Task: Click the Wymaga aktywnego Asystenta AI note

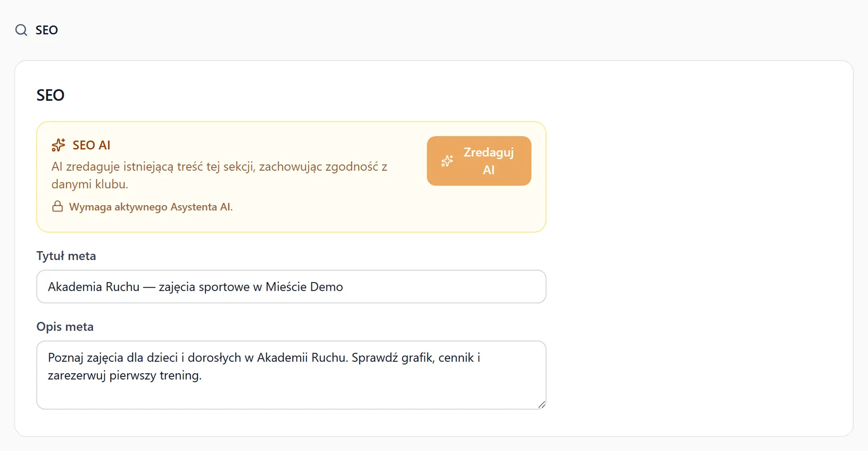Action: [151, 207]
